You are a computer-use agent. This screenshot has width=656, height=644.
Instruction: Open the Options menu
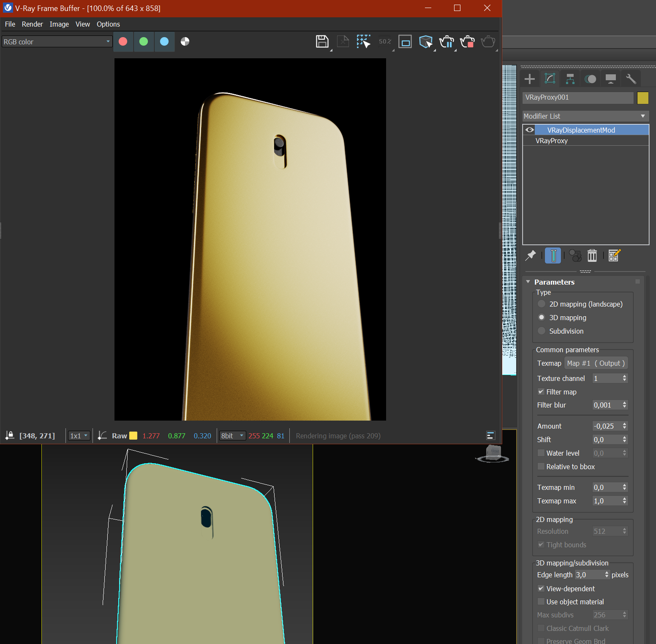pyautogui.click(x=108, y=24)
